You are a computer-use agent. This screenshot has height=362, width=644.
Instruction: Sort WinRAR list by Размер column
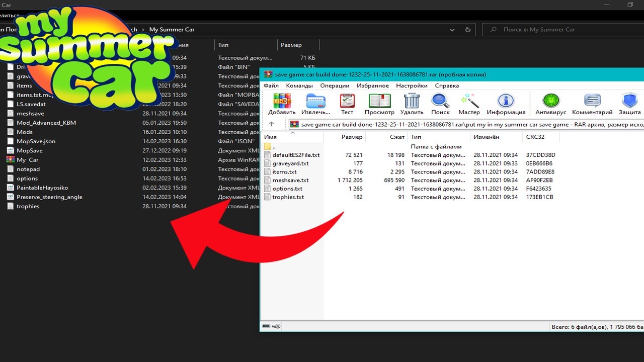coord(345,137)
